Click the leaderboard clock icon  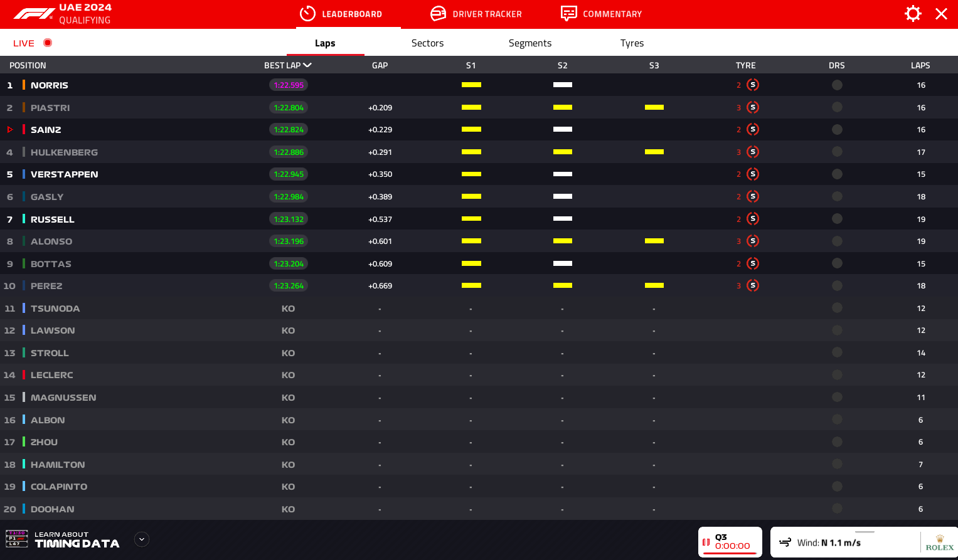tap(307, 14)
